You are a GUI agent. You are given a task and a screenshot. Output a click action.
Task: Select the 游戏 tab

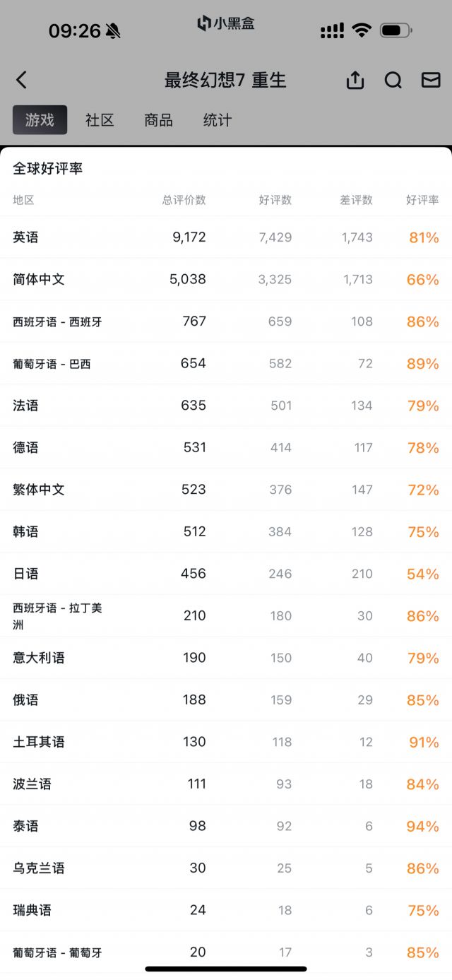click(40, 120)
